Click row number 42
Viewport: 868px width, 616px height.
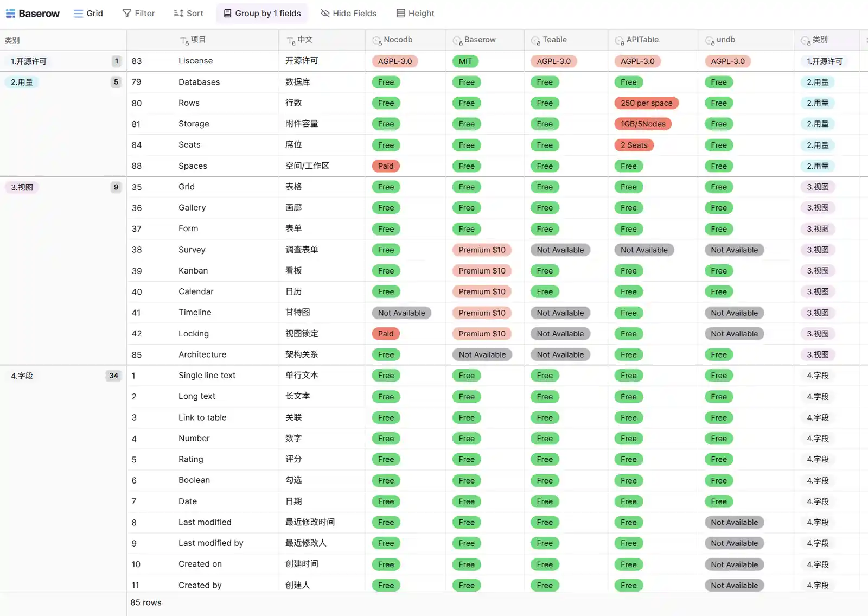coord(137,334)
